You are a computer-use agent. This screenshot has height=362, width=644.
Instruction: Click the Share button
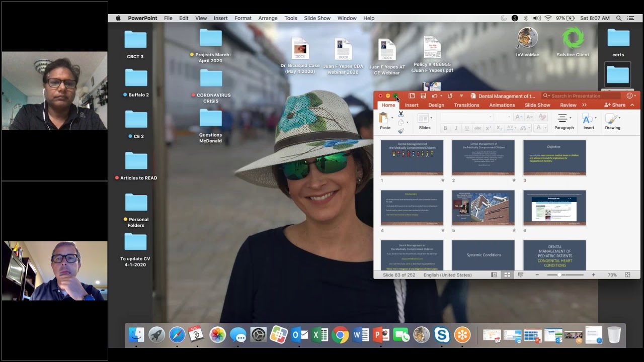click(615, 105)
